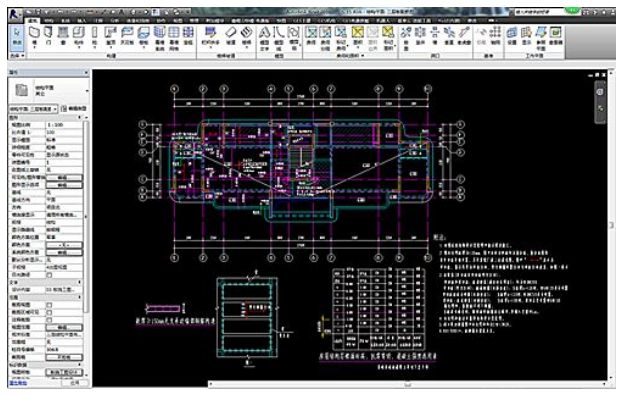The image size is (623, 397).
Task: Click the Apply button in Properties
Action: (75, 383)
